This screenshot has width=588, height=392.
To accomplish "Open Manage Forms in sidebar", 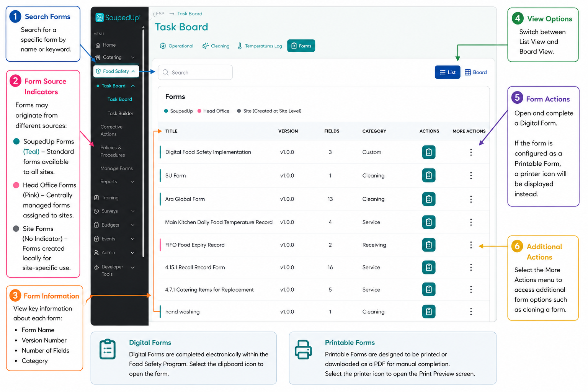I will pos(116,168).
